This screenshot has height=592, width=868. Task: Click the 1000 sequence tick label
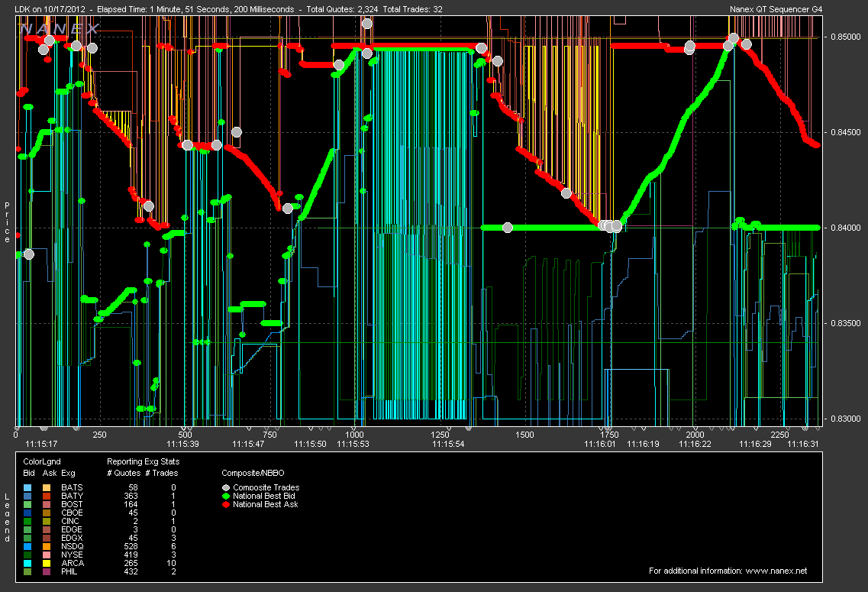click(x=354, y=435)
